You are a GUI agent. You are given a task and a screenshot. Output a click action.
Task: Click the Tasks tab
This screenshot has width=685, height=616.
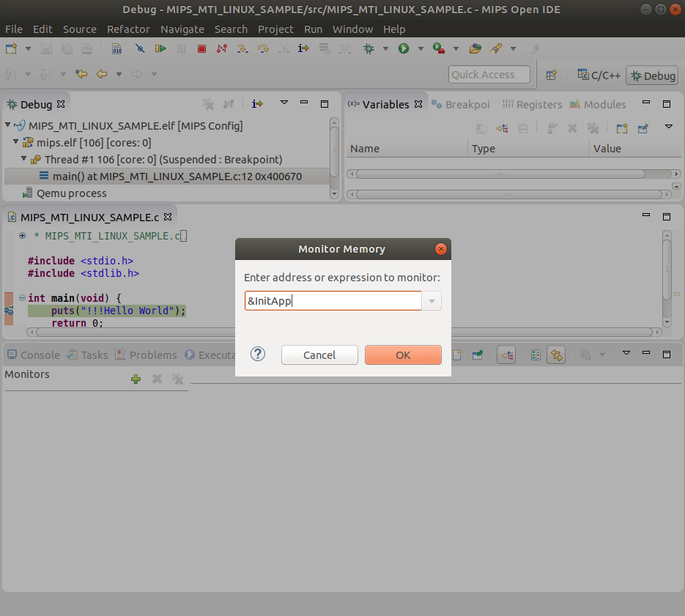pos(87,355)
